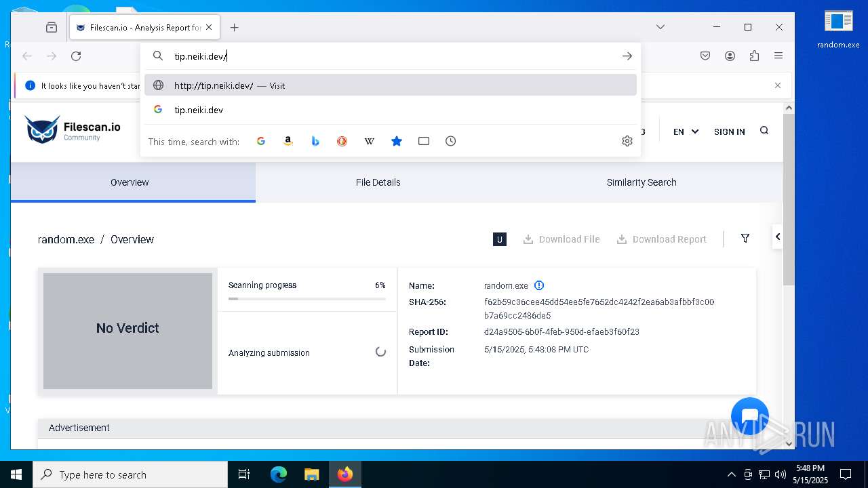This screenshot has height=488, width=868.
Task: Open the site search magnifier
Action: click(x=764, y=131)
